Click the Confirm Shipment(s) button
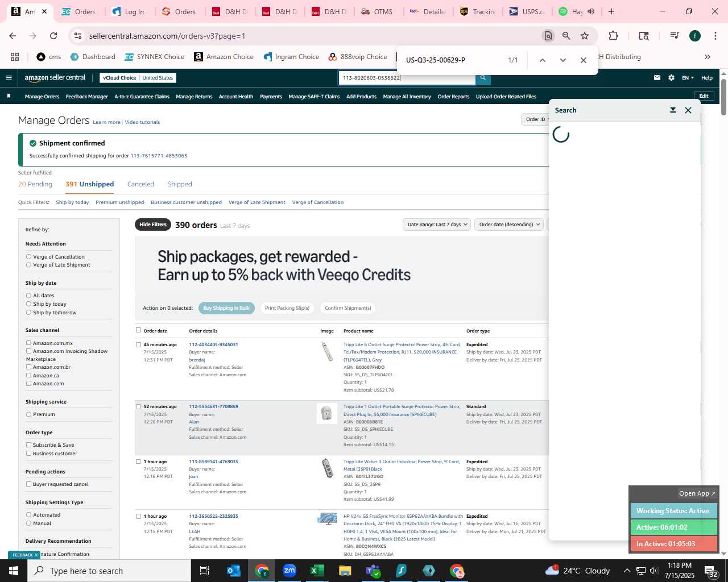 [348, 308]
